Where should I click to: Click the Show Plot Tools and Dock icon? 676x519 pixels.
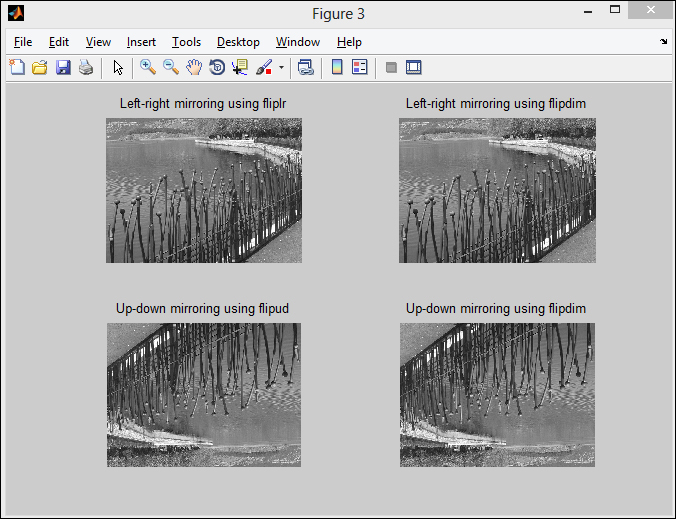(x=413, y=68)
